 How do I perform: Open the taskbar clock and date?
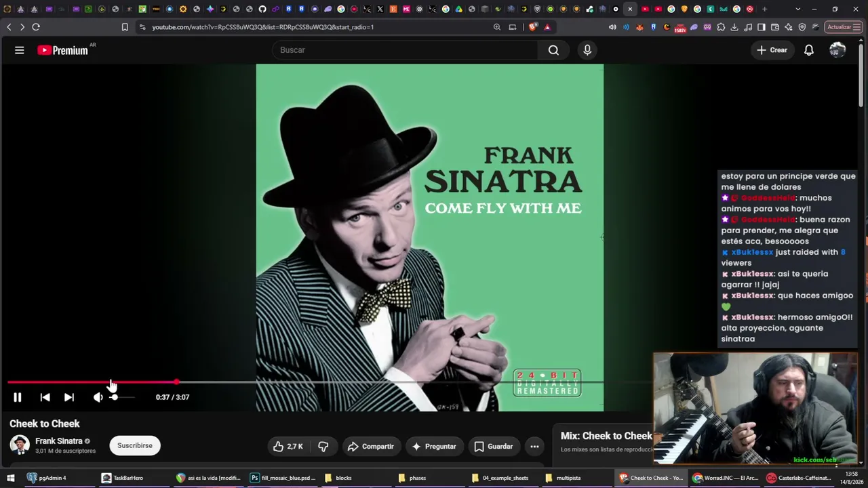coord(852,478)
